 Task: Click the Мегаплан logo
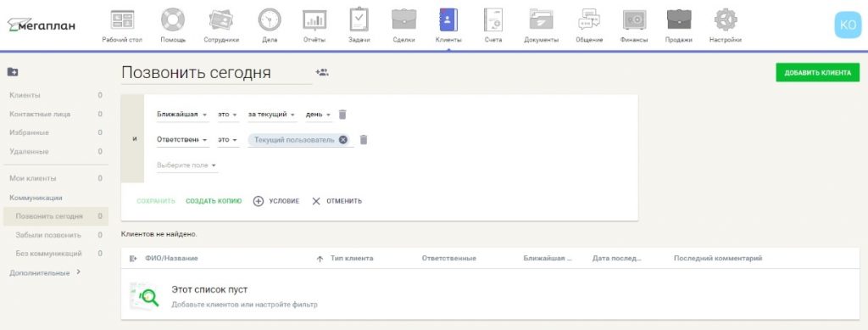coord(42,25)
